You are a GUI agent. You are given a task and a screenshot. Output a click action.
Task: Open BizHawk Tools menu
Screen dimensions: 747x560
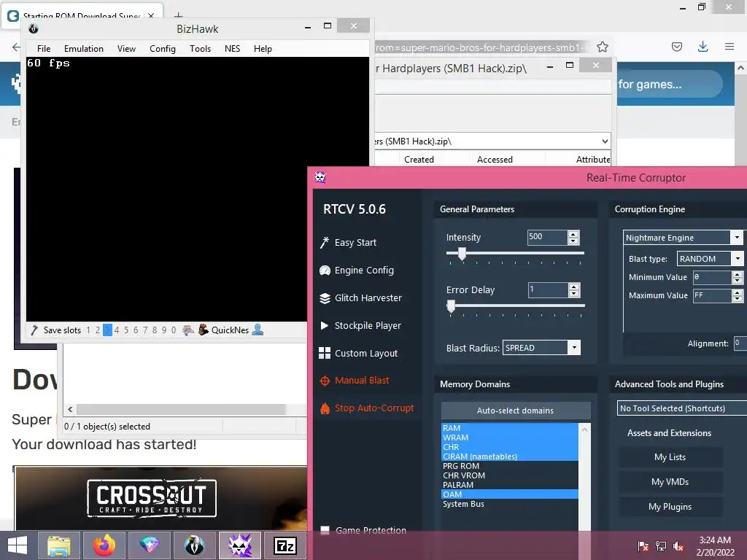[200, 49]
